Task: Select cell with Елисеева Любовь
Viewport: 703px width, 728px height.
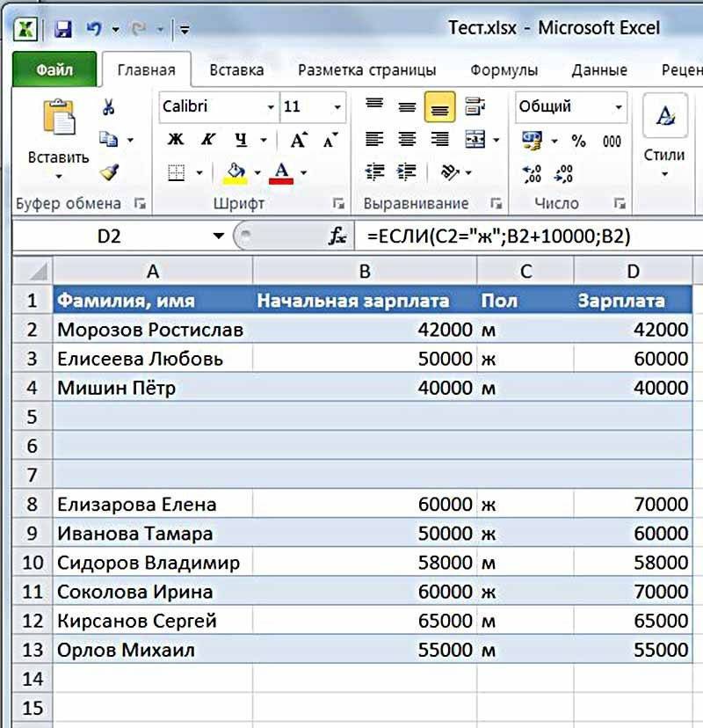Action: [x=152, y=359]
